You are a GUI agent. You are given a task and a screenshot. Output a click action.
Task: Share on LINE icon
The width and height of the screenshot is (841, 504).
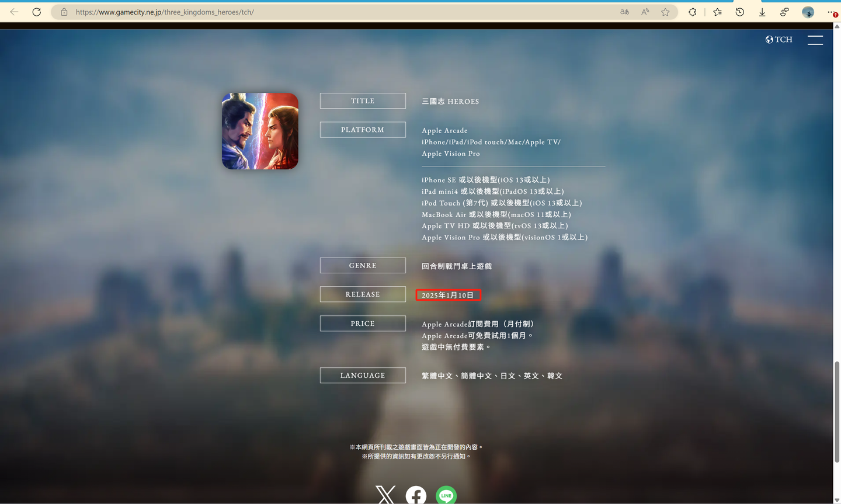click(x=446, y=495)
